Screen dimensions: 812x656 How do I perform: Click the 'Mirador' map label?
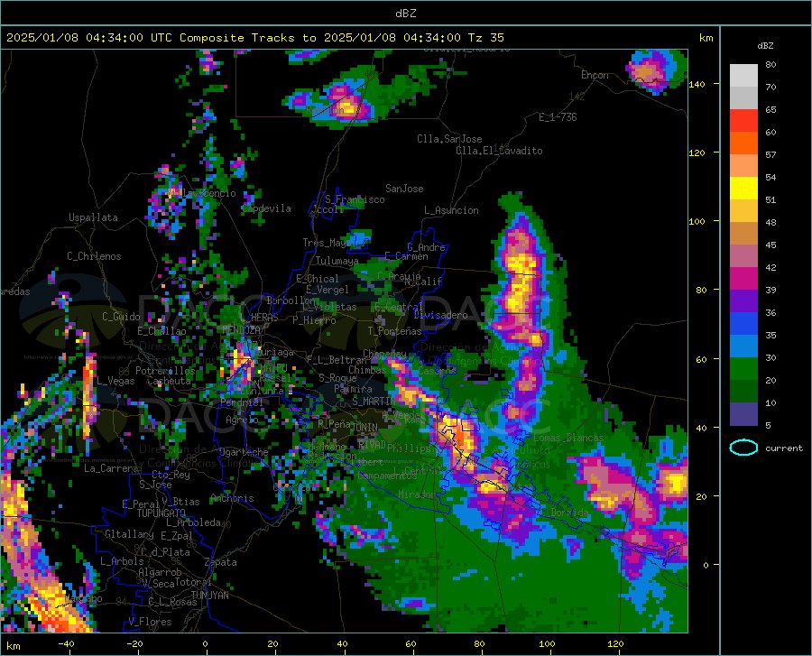pos(418,494)
